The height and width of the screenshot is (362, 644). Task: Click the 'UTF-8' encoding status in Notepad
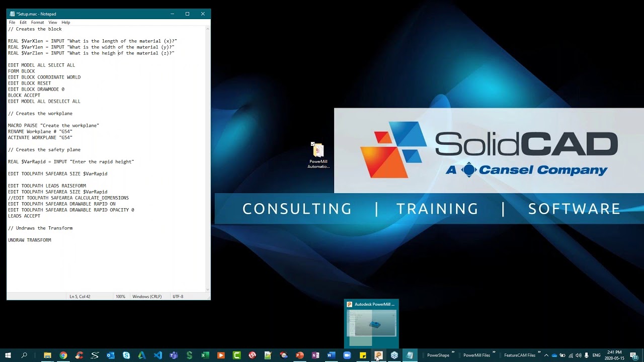pyautogui.click(x=178, y=297)
